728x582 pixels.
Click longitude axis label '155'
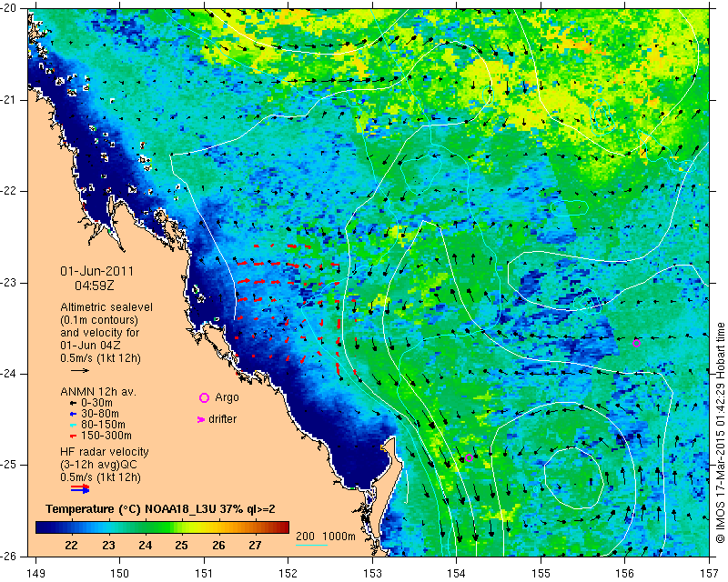click(x=541, y=574)
